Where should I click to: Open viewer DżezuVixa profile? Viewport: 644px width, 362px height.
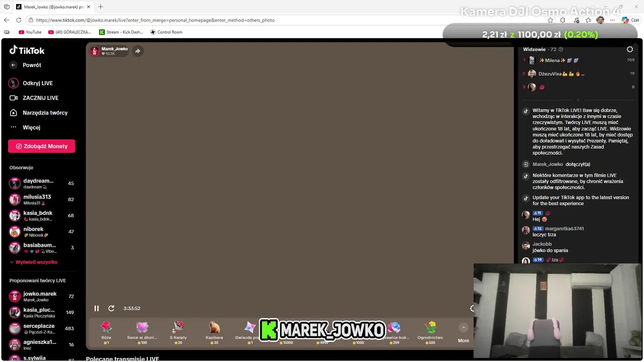click(561, 74)
